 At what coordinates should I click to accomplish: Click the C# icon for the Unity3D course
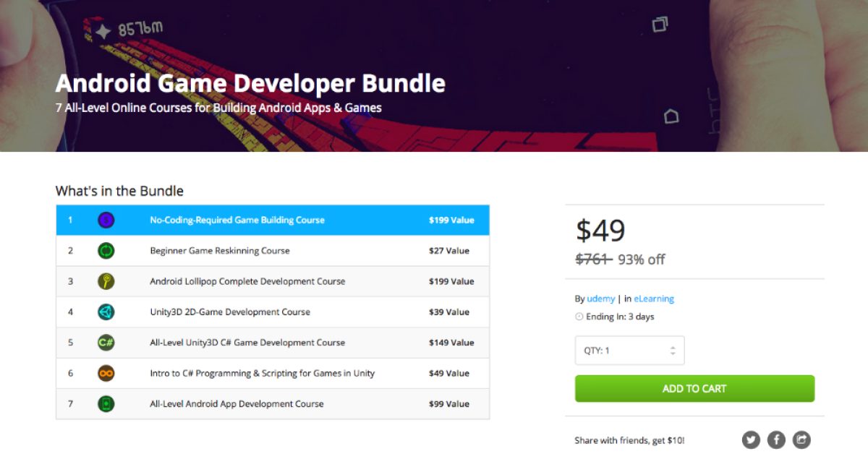[106, 343]
